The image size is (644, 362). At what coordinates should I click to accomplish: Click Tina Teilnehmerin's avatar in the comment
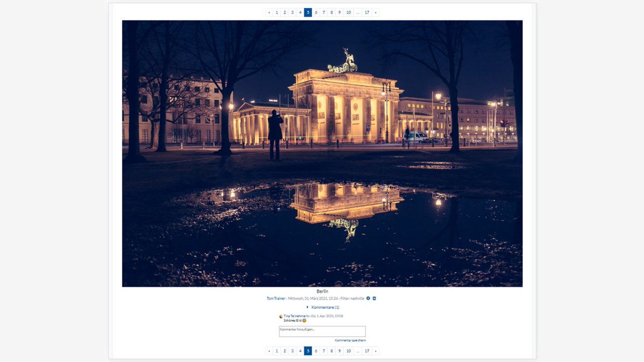coord(281,316)
